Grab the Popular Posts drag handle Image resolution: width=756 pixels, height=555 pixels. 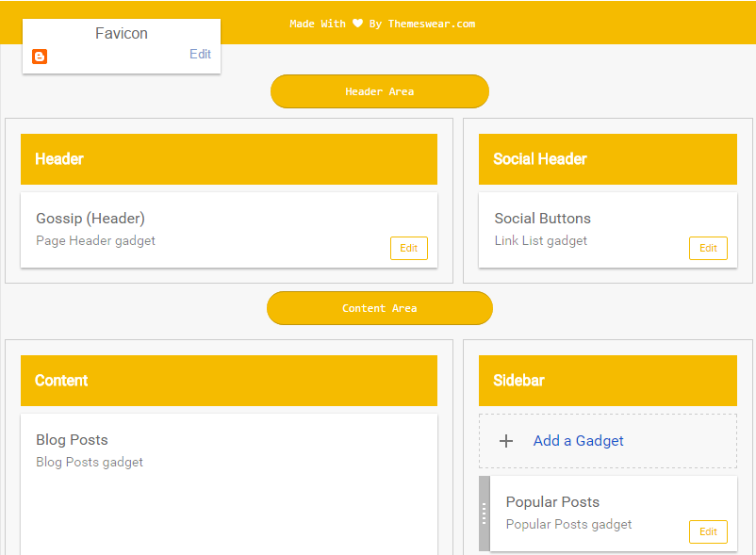coord(485,514)
